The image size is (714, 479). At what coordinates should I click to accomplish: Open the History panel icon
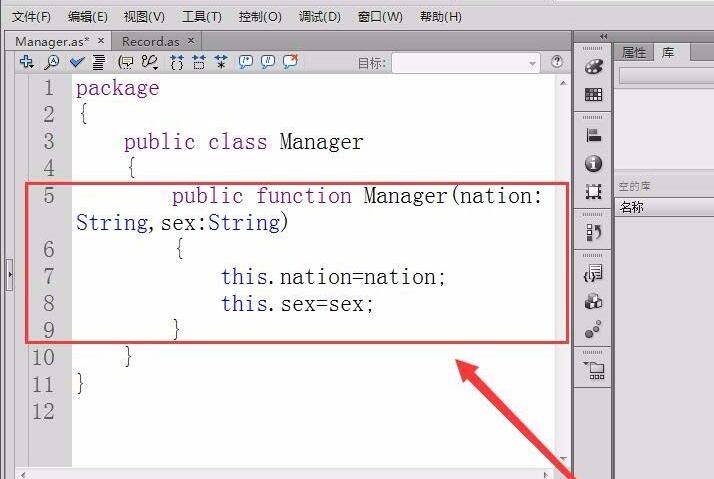coord(593,232)
